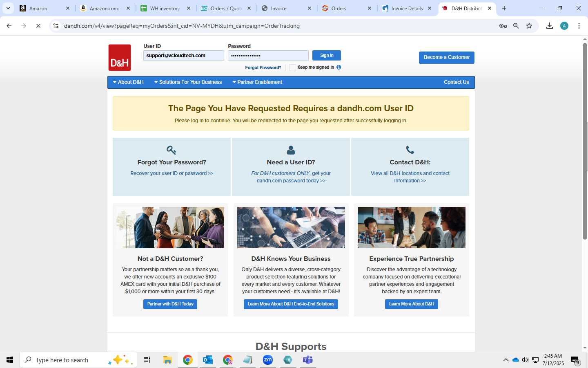588x368 pixels.
Task: Stop loading the page in Chrome
Action: 38,26
